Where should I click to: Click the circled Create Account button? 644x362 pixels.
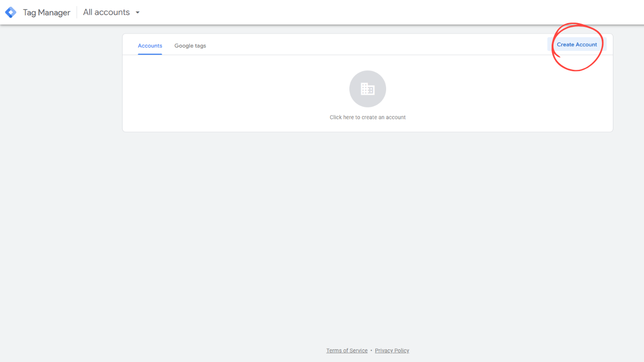coord(577,44)
